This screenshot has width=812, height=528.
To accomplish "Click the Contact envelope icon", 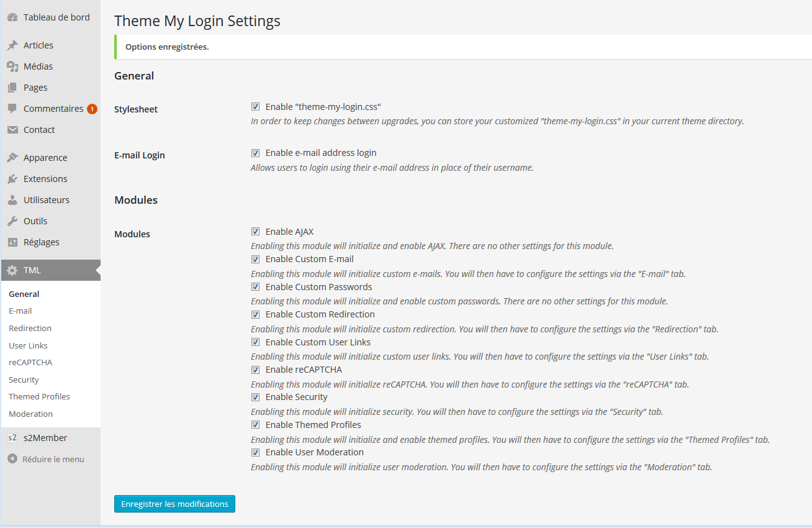I will tap(12, 130).
